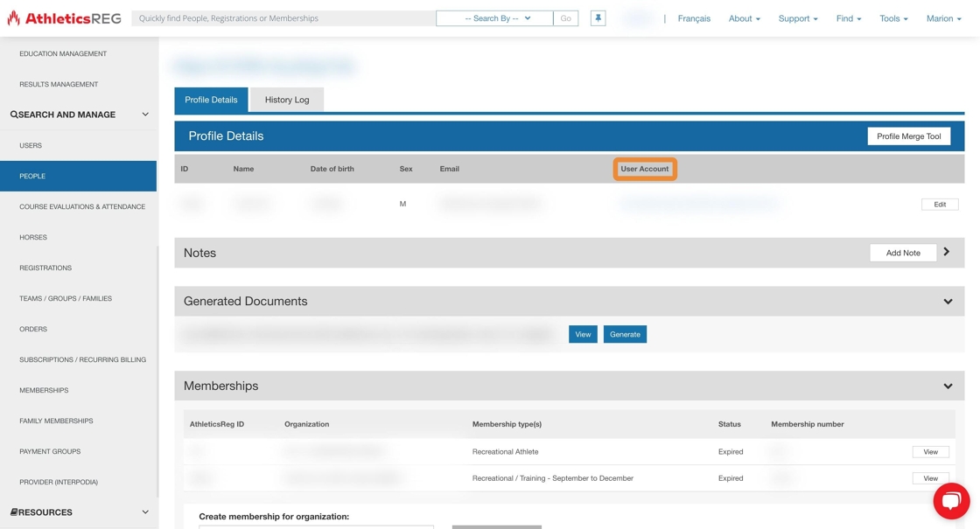Image resolution: width=980 pixels, height=529 pixels.
Task: Open the live chat bubble
Action: click(x=951, y=500)
